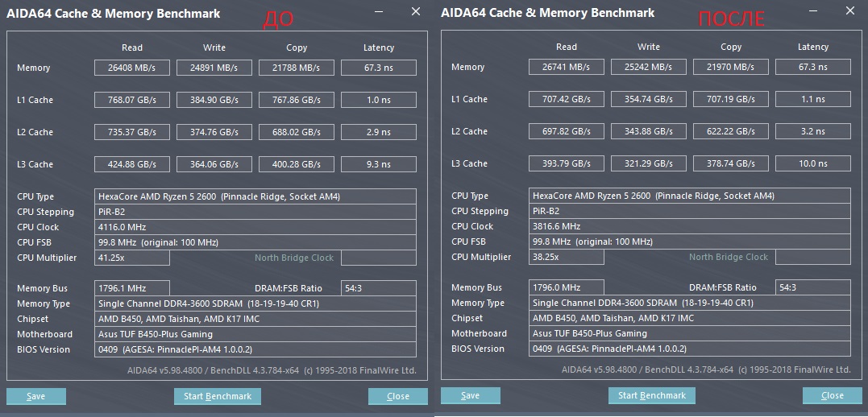Click Save button in right ПОСЛЕ window

coord(471,395)
